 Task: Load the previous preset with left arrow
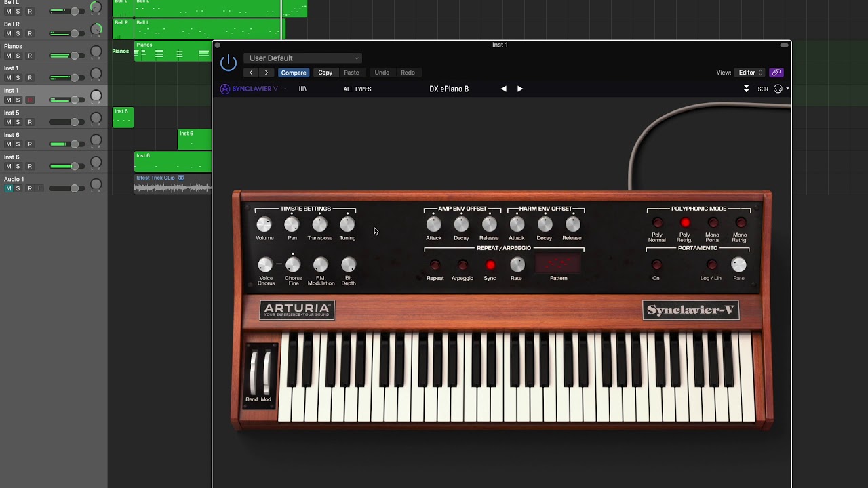[503, 89]
